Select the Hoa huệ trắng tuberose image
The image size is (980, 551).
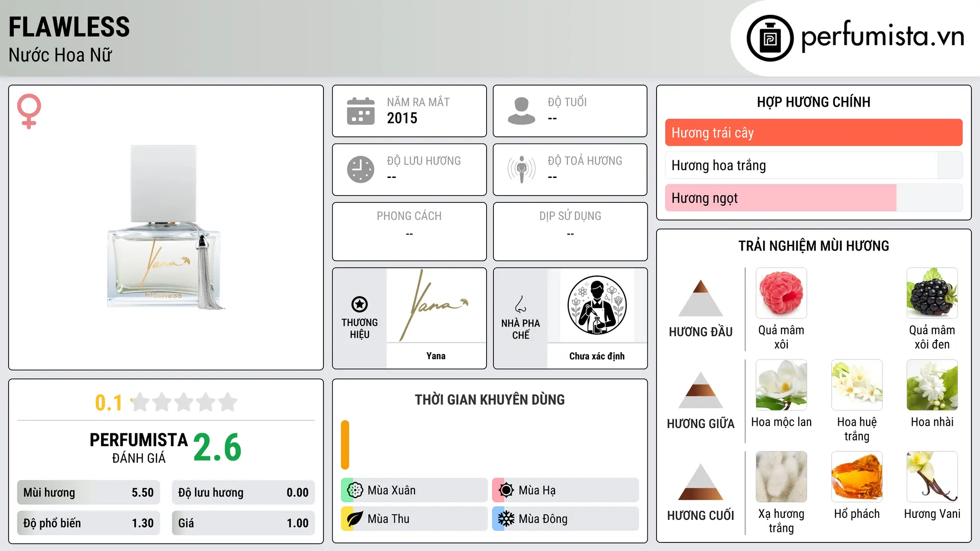click(x=857, y=385)
